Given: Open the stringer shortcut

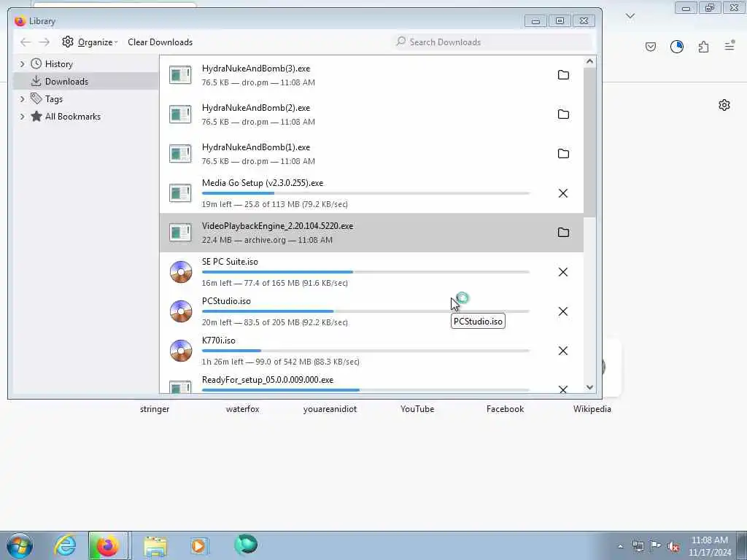Looking at the screenshot, I should tap(155, 409).
